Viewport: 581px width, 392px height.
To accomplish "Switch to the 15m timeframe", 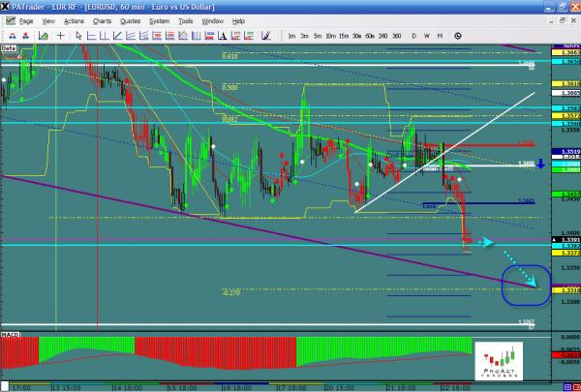I will 344,35.
